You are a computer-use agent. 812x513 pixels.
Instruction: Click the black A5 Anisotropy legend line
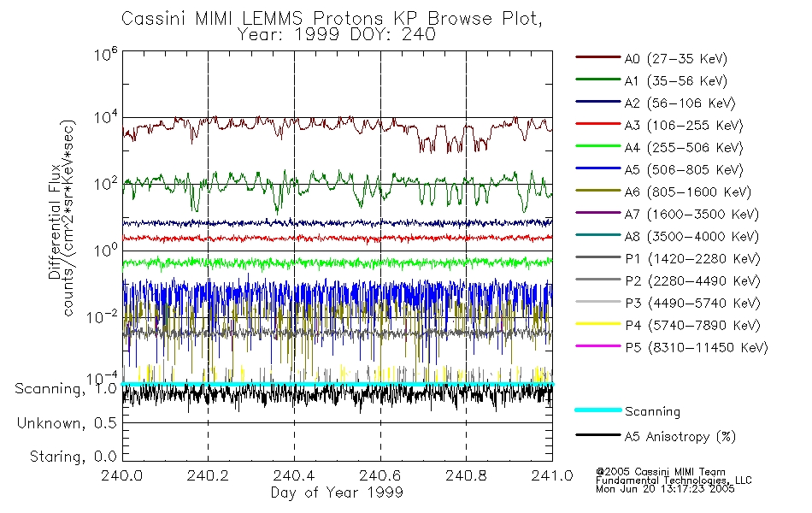598,434
